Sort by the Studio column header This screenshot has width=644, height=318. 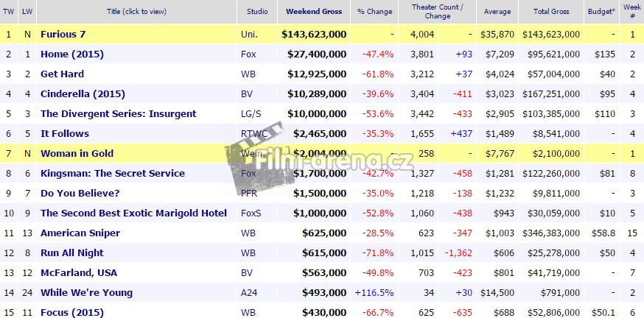click(x=256, y=12)
